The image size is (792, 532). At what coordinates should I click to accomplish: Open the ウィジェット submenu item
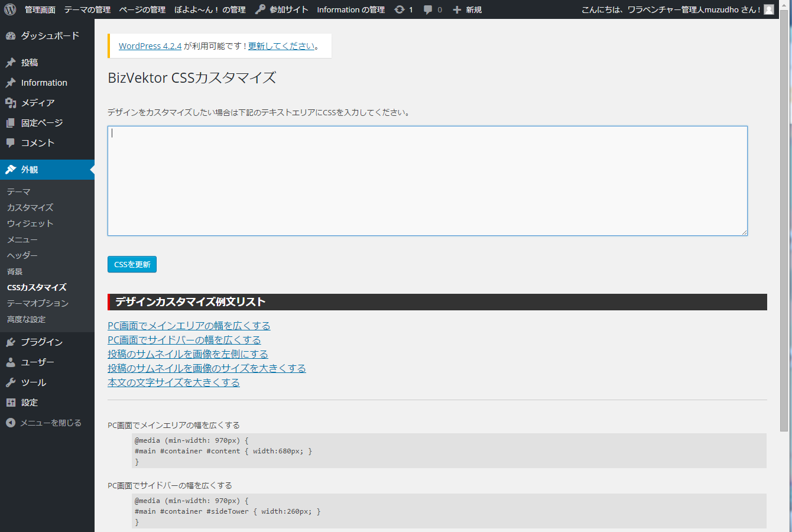click(30, 223)
